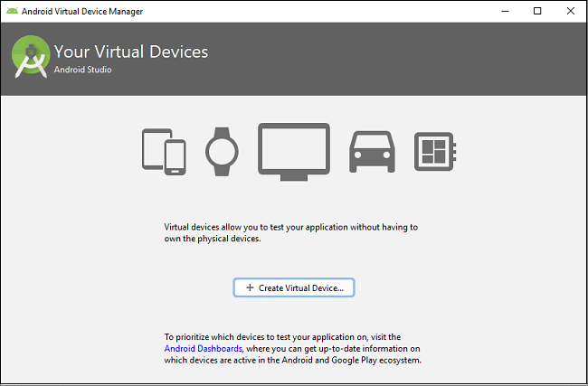Click the "Android Studio" subtitle in header
The height and width of the screenshot is (386, 588).
pyautogui.click(x=83, y=70)
